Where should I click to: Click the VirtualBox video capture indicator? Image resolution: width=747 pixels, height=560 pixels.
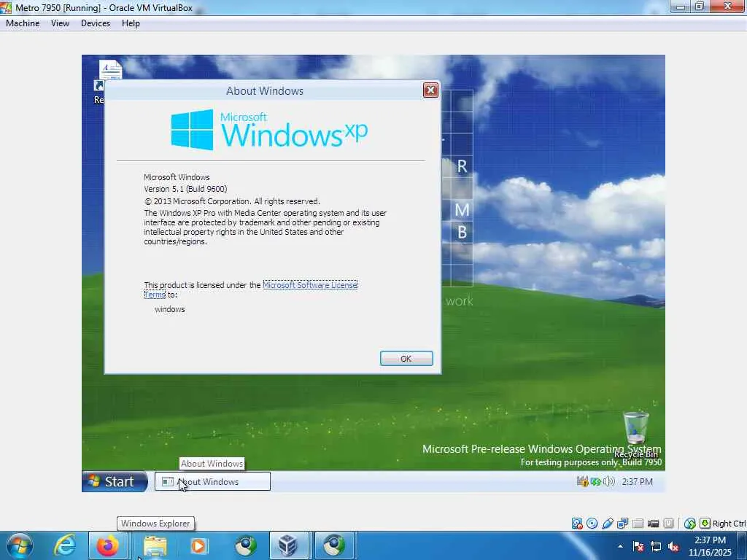[653, 524]
